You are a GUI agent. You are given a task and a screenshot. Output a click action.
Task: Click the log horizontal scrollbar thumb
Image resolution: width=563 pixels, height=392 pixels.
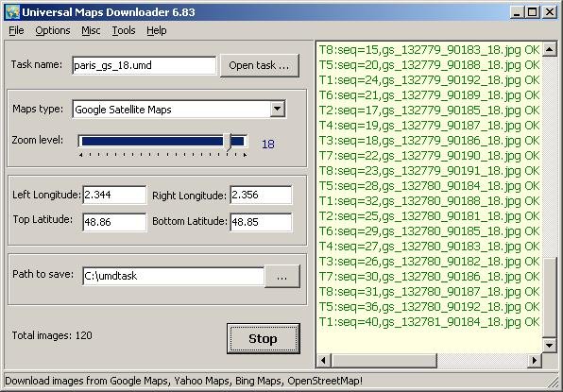pos(384,360)
